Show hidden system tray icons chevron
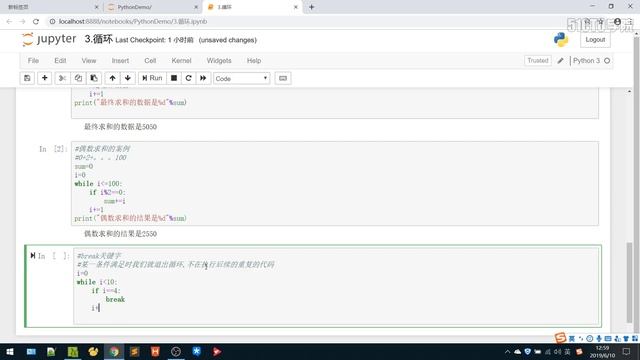 (x=507, y=351)
